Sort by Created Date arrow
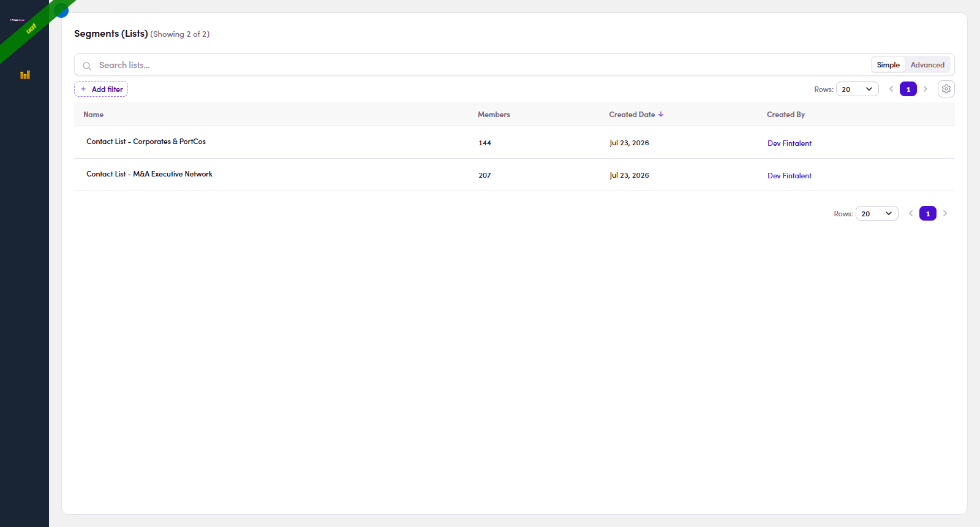 [661, 115]
